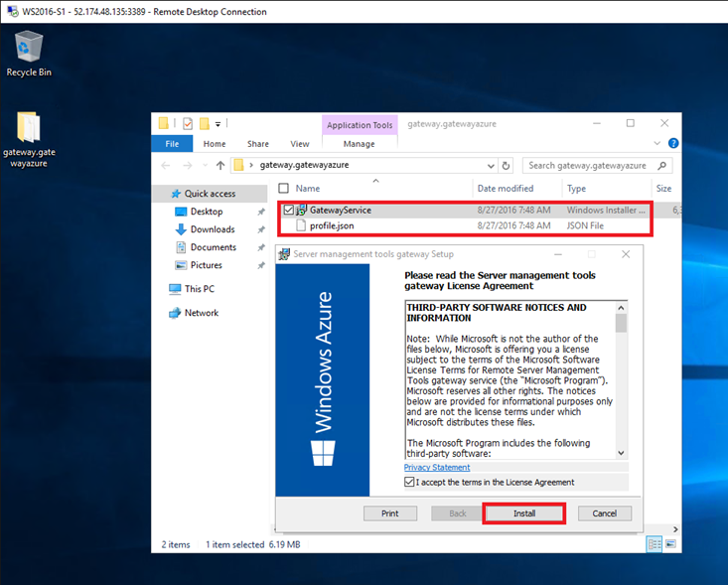Image resolution: width=728 pixels, height=585 pixels.
Task: Click the New folder quick access toolbar icon
Action: coord(204,123)
